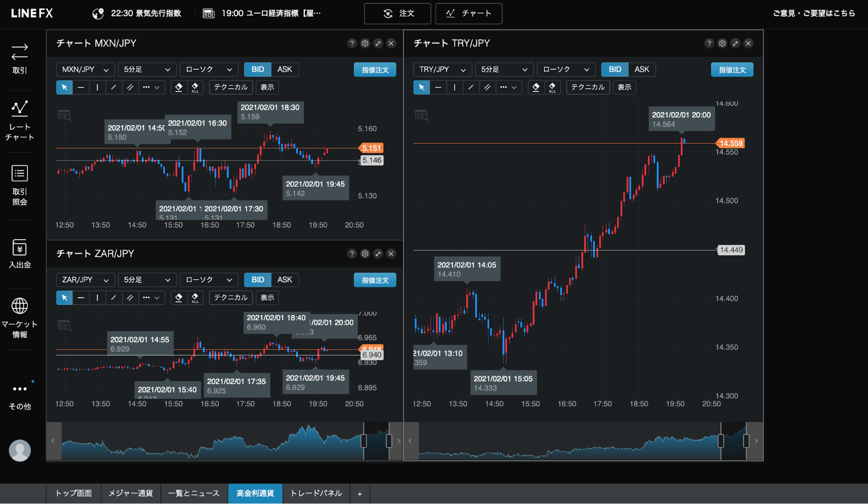
Task: Open the 5分足 timeframe dropdown in ZAR/JPY chart
Action: coord(147,280)
